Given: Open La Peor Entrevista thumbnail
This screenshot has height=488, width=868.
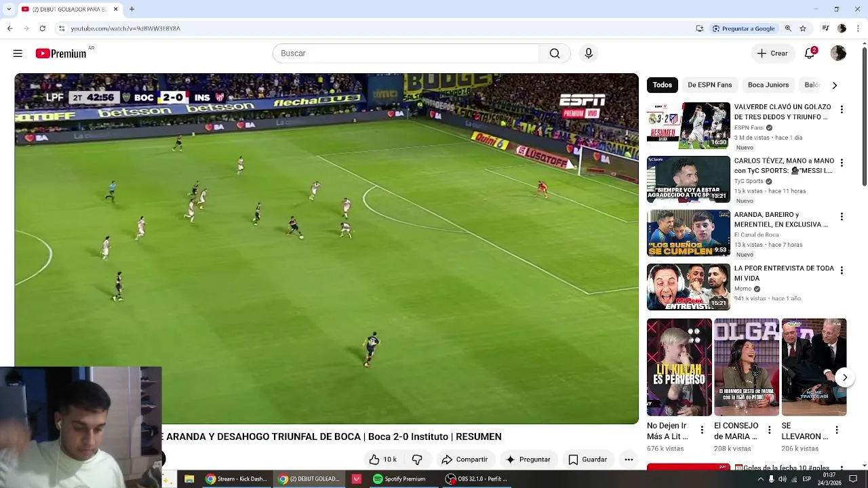Looking at the screenshot, I should point(688,287).
